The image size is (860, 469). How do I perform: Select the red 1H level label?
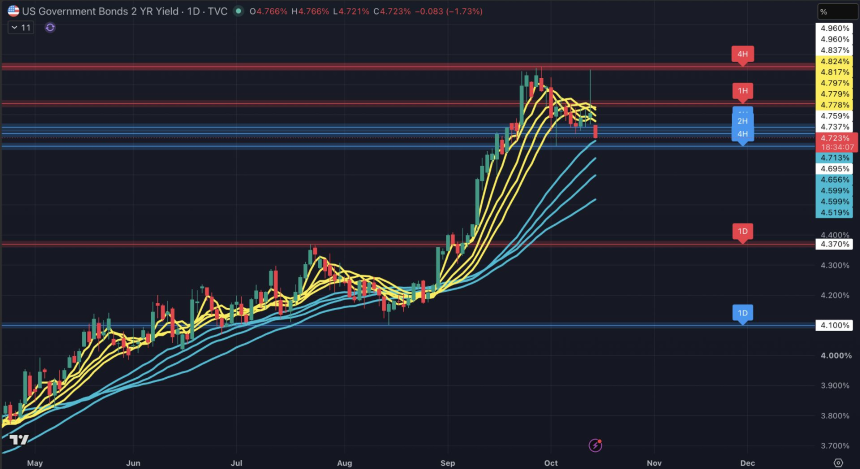743,91
